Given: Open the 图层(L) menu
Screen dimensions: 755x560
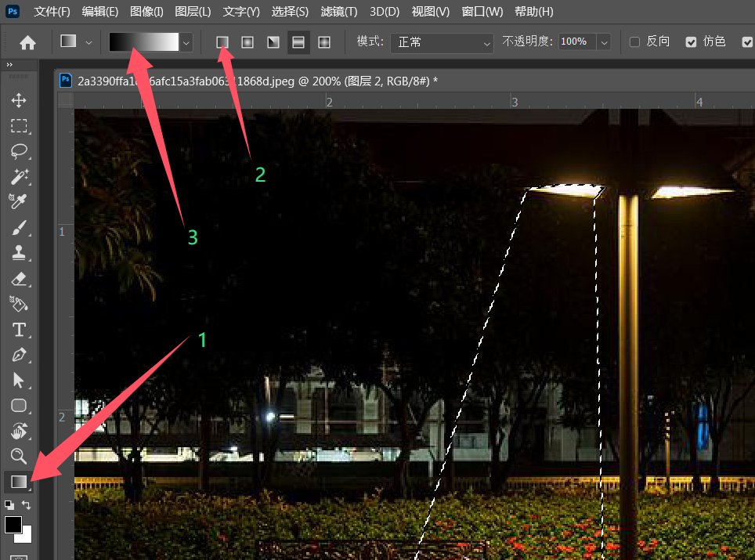Looking at the screenshot, I should pyautogui.click(x=193, y=12).
